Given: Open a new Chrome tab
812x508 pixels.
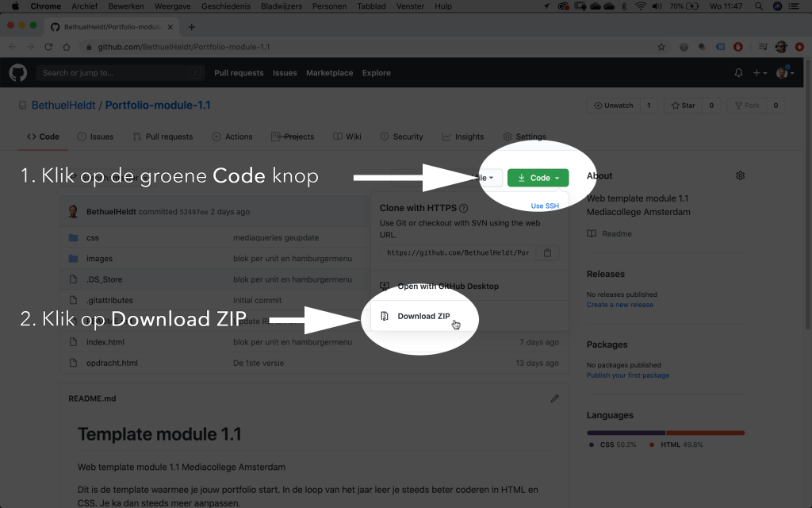Looking at the screenshot, I should [192, 27].
